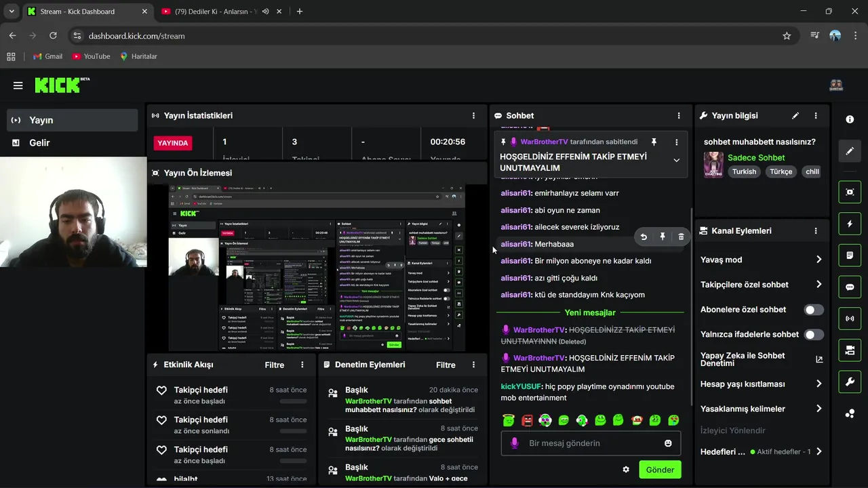Open Yayın bilgisi three-dot menu
868x488 pixels.
tap(816, 116)
